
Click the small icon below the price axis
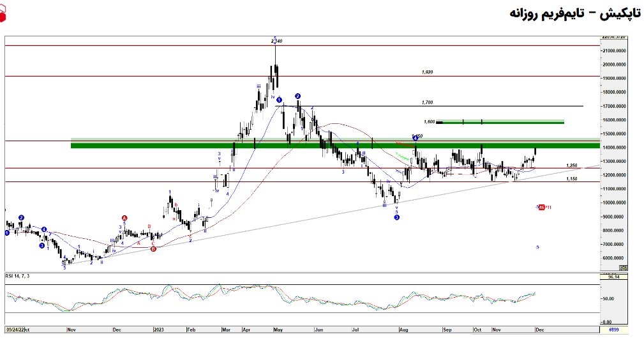623,268
